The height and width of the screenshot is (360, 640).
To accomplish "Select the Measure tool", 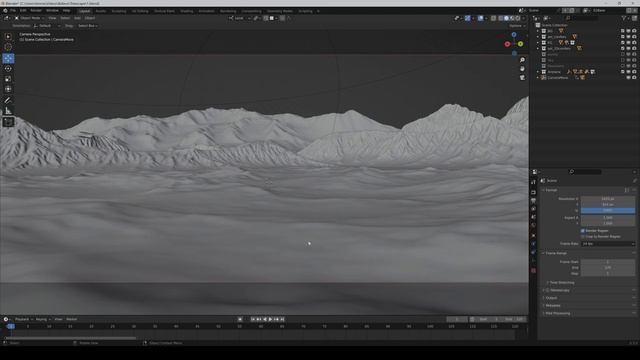I will point(8,111).
